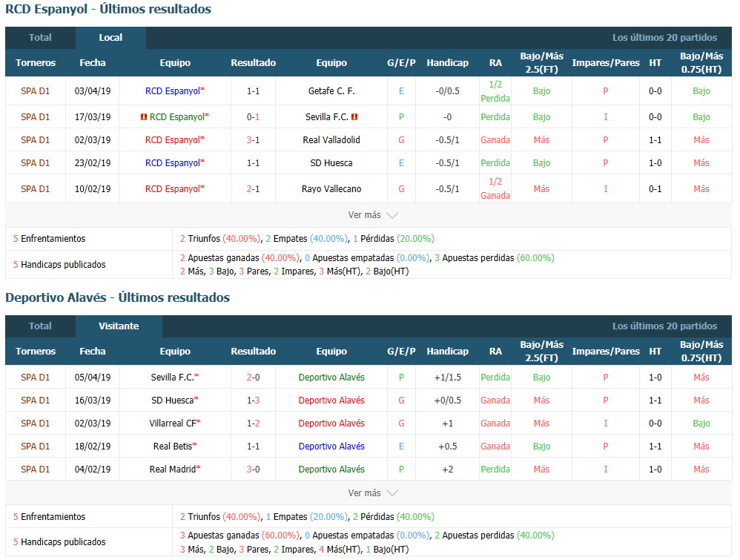Open Sevilla F.C. link in the 05/04/19 row
740x560 pixels.
point(172,378)
